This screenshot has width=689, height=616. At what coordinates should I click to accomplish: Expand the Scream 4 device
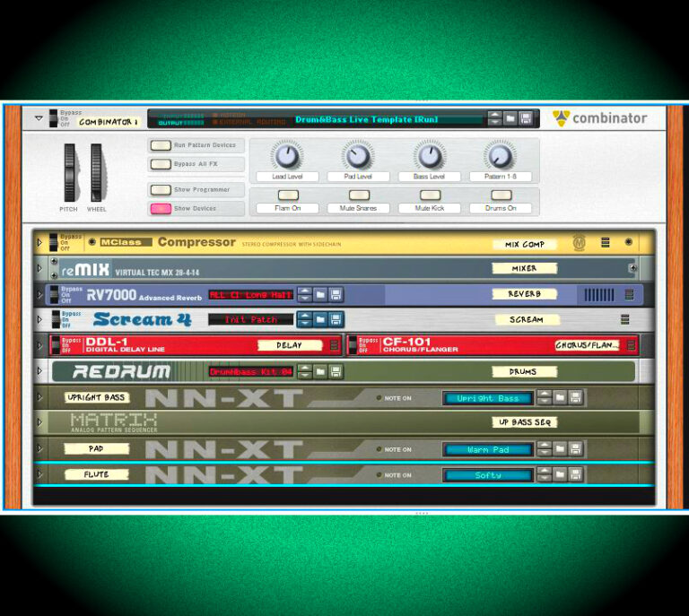coord(39,319)
